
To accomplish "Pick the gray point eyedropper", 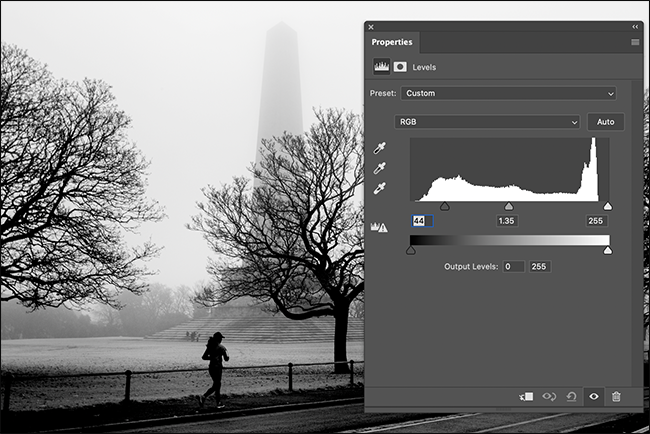I will point(379,168).
